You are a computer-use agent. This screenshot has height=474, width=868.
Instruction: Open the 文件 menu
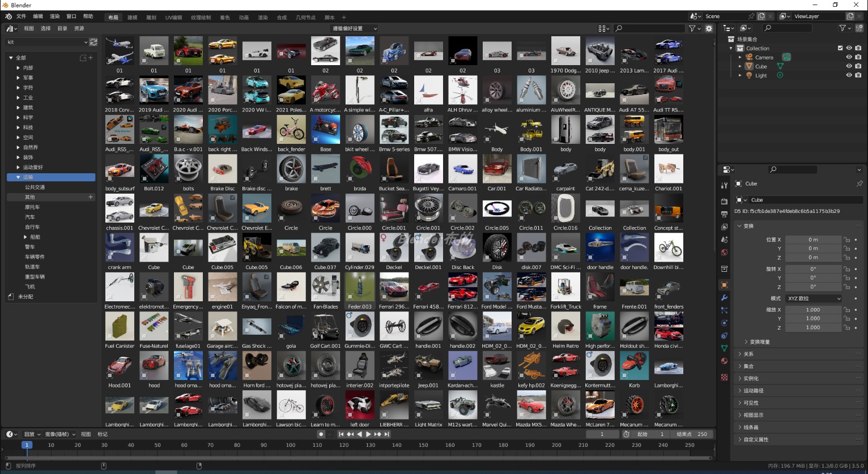click(x=21, y=16)
